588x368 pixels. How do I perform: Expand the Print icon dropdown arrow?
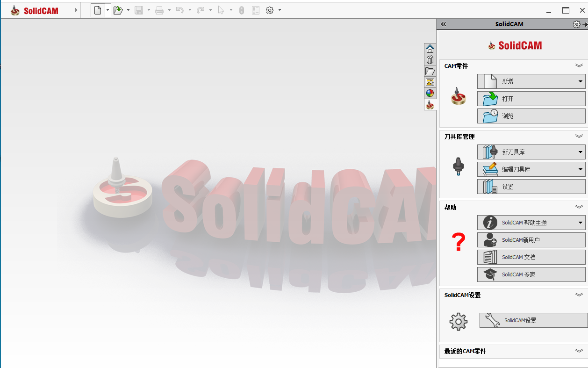point(169,10)
